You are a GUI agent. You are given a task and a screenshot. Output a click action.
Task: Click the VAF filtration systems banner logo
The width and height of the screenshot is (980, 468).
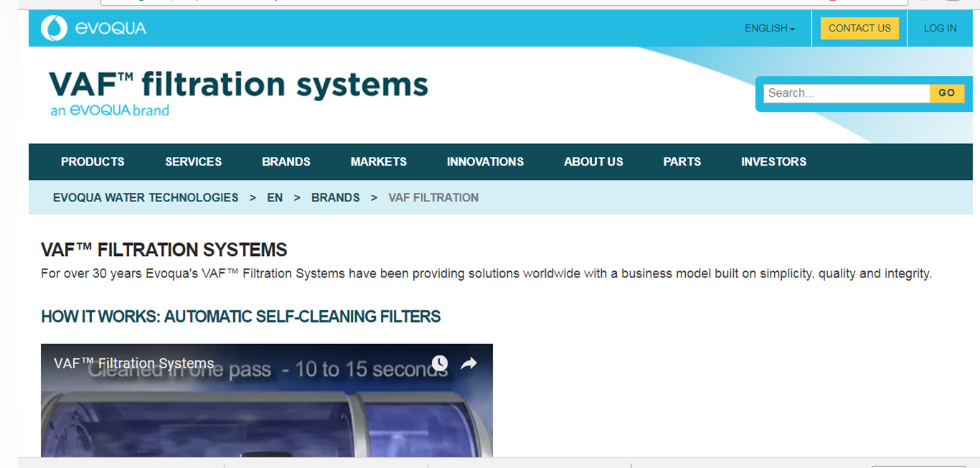pyautogui.click(x=238, y=92)
